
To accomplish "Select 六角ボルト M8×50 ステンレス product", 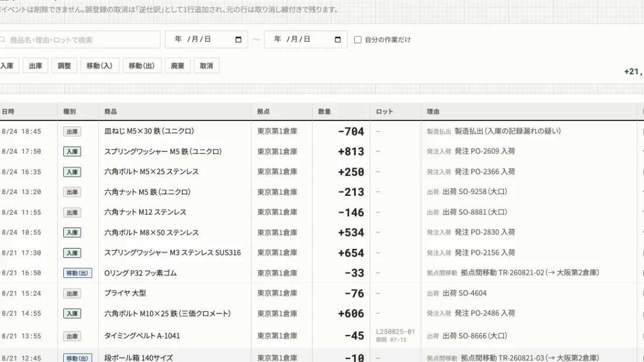I will tap(152, 232).
